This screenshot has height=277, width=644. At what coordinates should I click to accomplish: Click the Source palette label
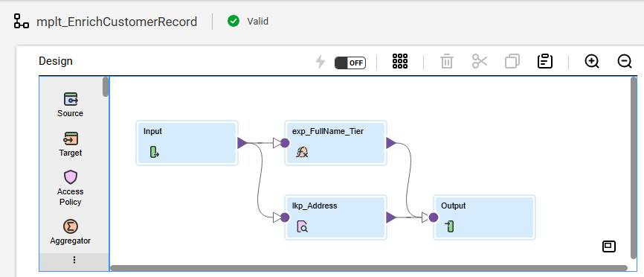click(x=70, y=113)
